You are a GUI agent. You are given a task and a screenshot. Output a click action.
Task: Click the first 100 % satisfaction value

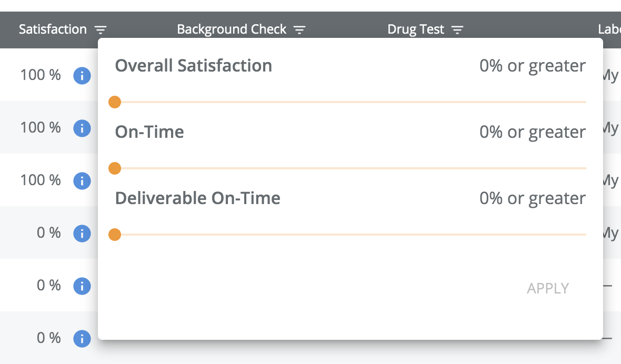(x=41, y=75)
